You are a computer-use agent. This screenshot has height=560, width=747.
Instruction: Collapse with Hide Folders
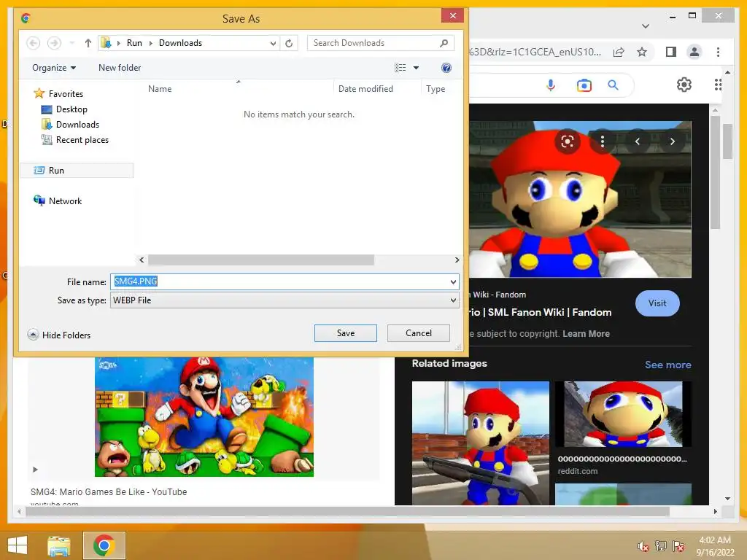[59, 335]
